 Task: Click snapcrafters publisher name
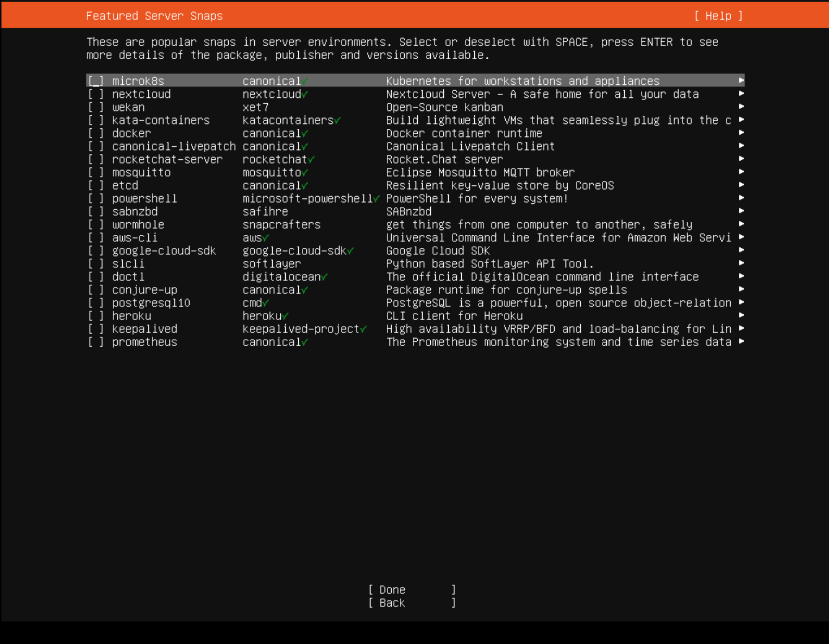(x=281, y=224)
